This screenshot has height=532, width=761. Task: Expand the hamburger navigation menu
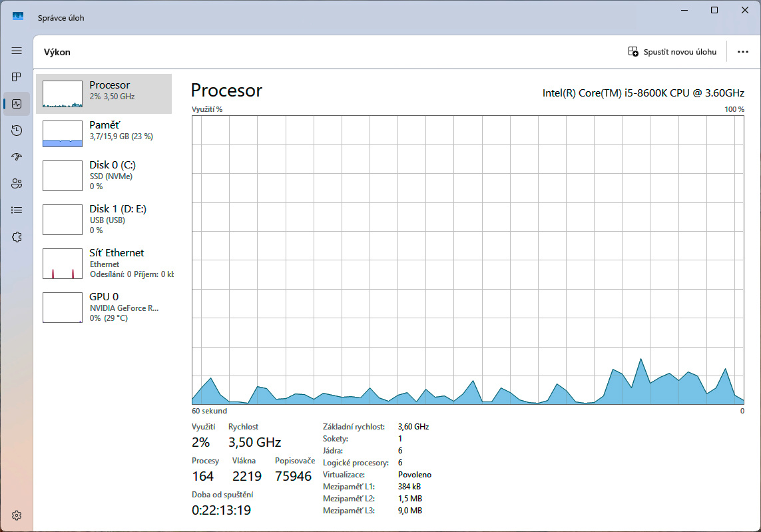17,51
